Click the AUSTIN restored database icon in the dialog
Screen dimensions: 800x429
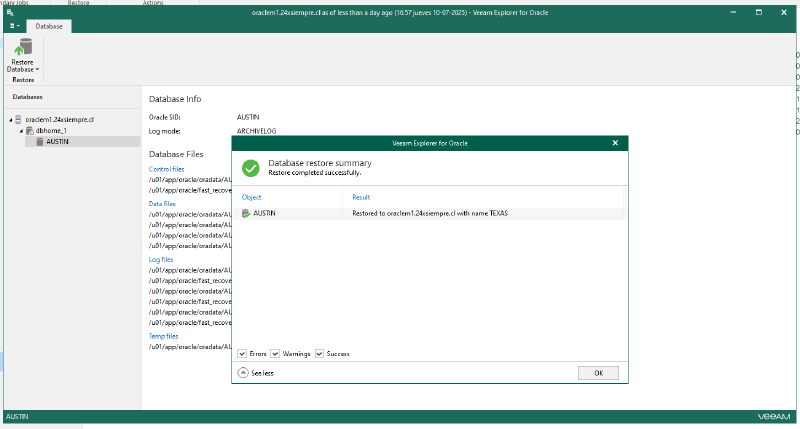(246, 213)
